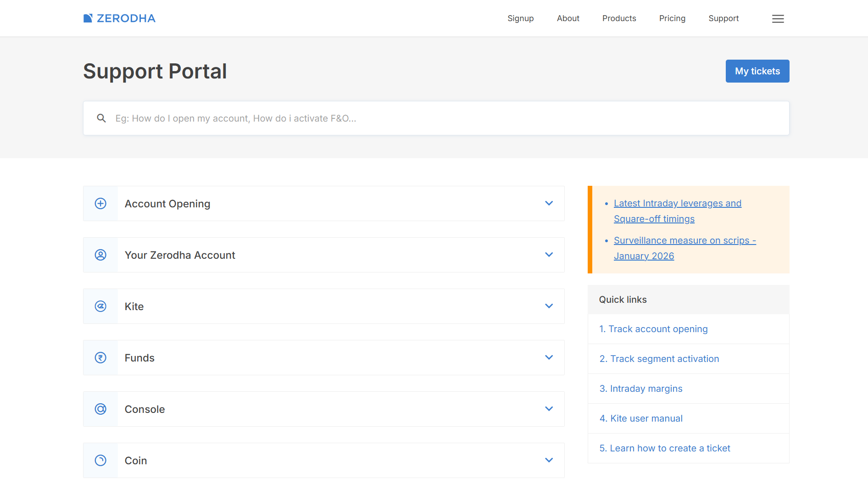
Task: Expand the Coin section chevron
Action: (x=549, y=460)
